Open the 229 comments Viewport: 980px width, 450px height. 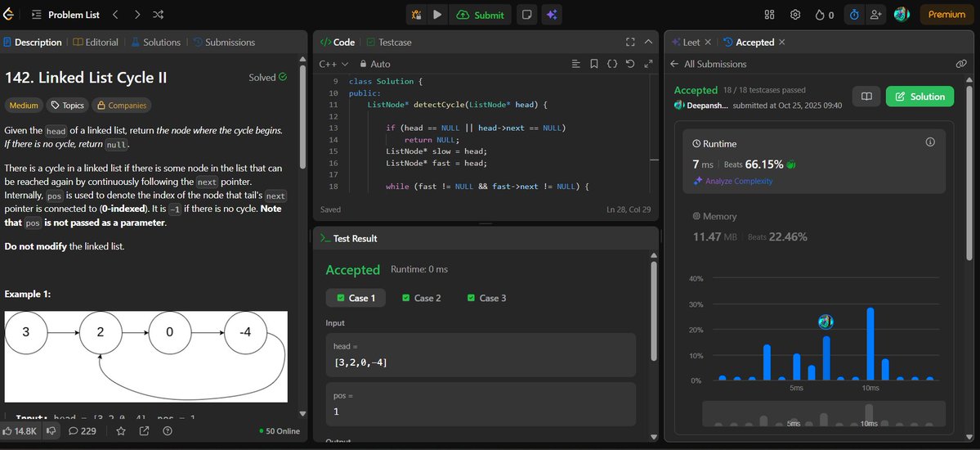83,430
